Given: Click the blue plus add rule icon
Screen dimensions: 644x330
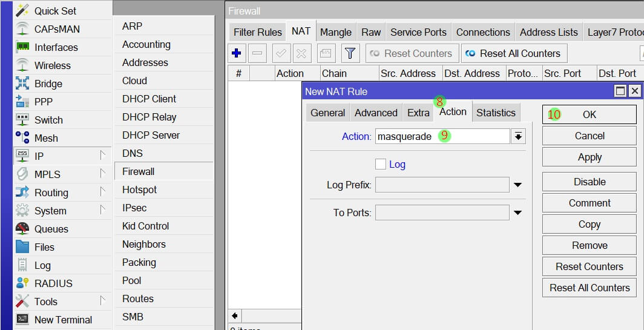Looking at the screenshot, I should 237,53.
